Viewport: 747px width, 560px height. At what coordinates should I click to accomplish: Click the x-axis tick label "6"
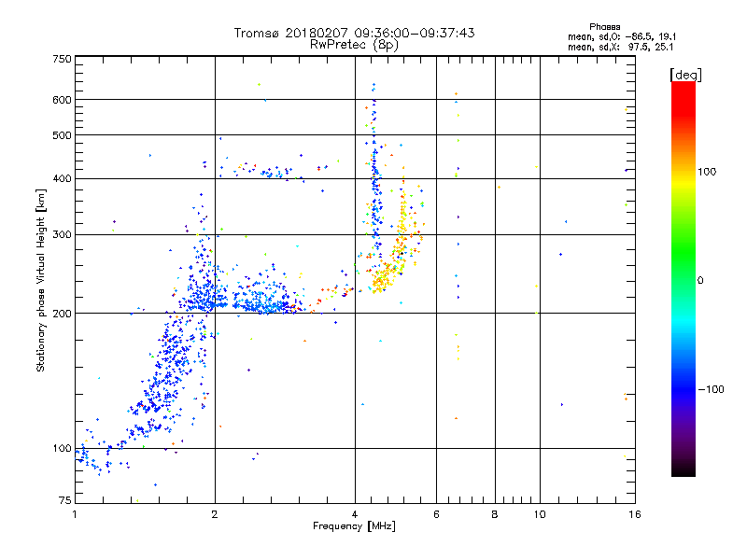tap(436, 514)
